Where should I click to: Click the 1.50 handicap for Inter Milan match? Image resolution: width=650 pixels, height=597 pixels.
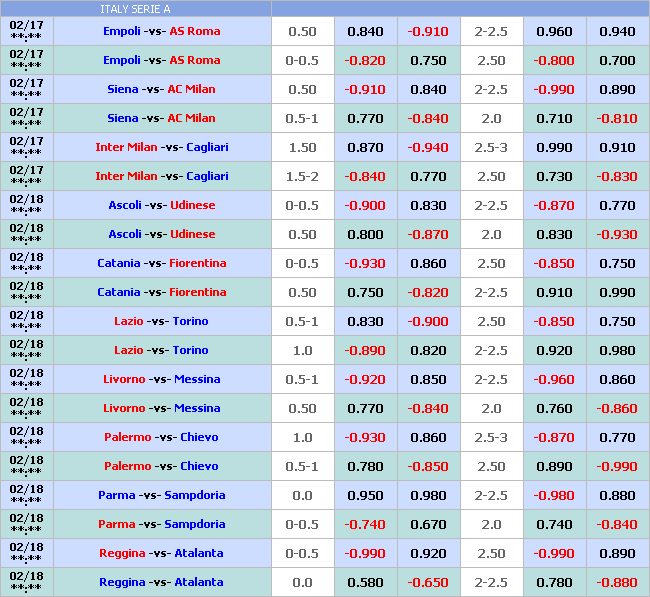point(302,147)
